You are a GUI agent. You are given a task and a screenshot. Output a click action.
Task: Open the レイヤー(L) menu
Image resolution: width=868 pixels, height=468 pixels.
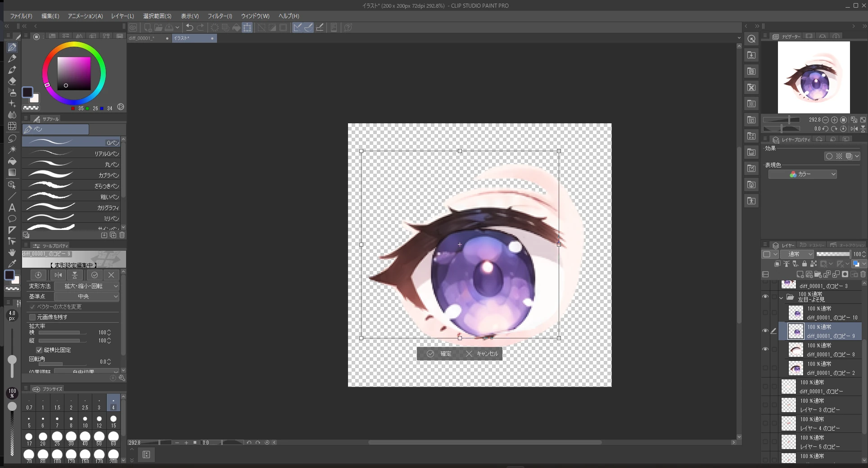click(x=122, y=16)
